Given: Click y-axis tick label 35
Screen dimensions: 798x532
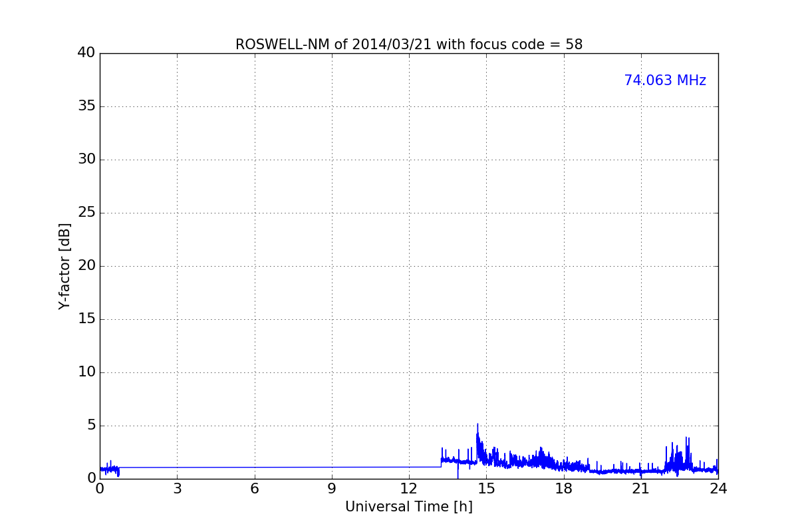Looking at the screenshot, I should (86, 106).
